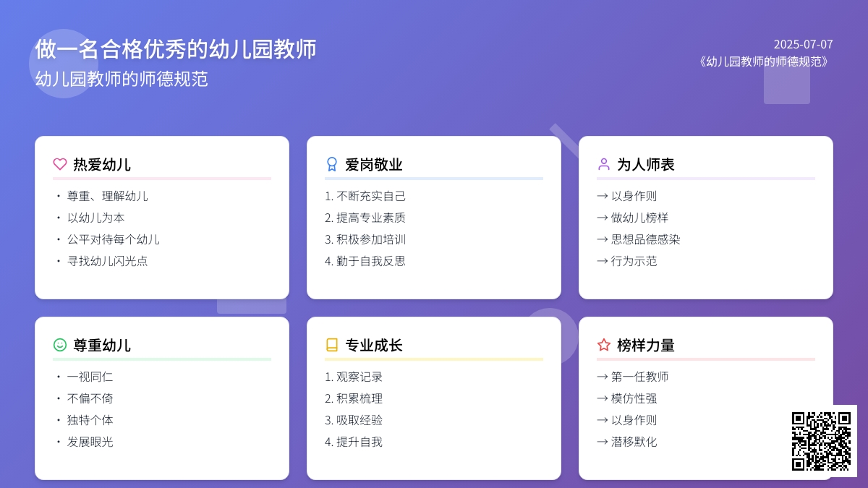868x488 pixels.
Task: Click 以身作则 in the 为人师表 card
Action: [626, 196]
